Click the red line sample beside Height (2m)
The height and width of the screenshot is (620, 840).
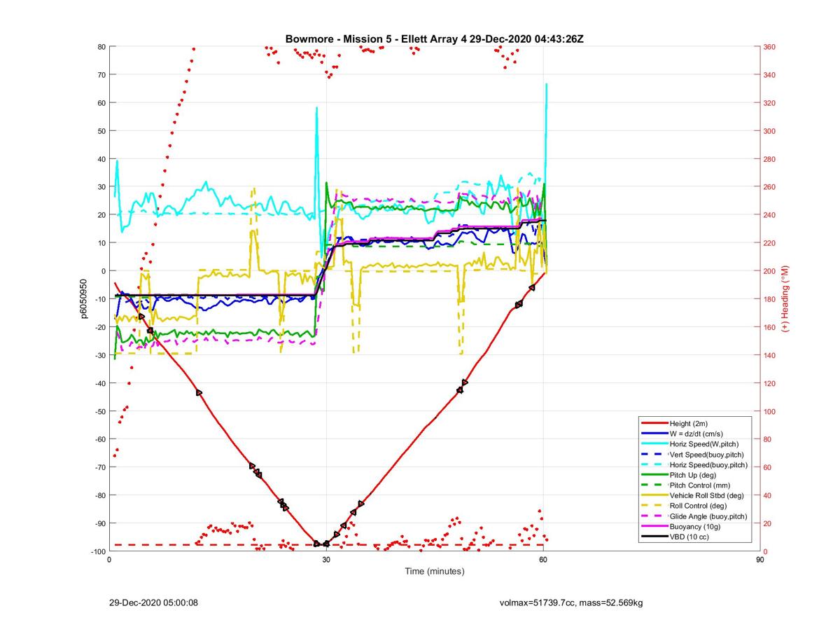pyautogui.click(x=654, y=424)
